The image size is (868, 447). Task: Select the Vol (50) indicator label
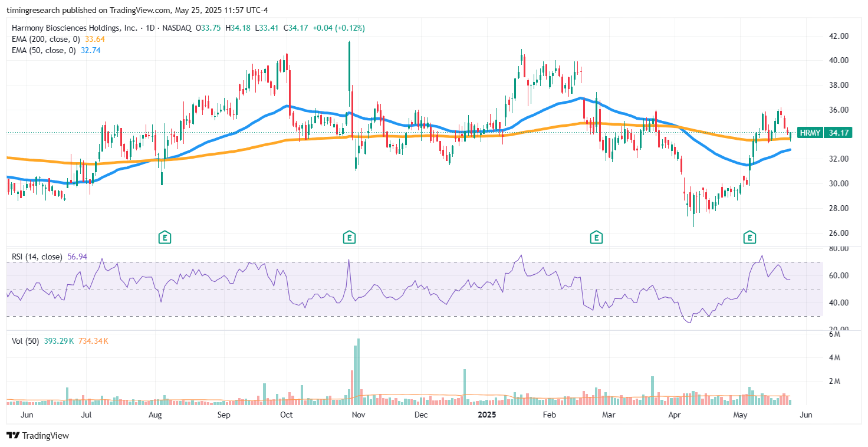point(26,340)
